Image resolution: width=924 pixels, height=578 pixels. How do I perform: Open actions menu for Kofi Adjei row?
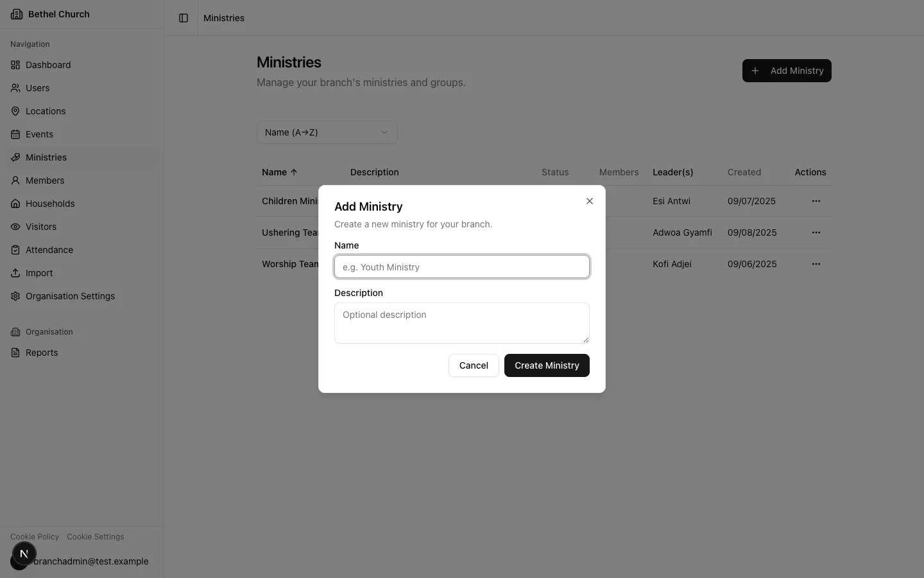tap(816, 264)
